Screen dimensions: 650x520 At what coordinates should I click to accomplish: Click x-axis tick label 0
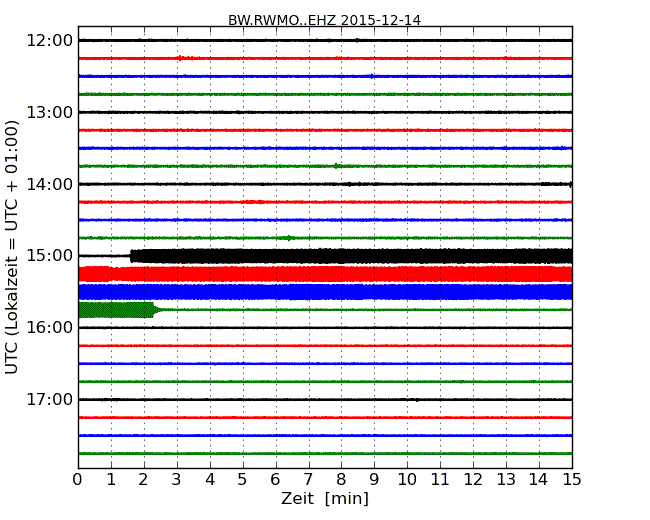coord(78,480)
